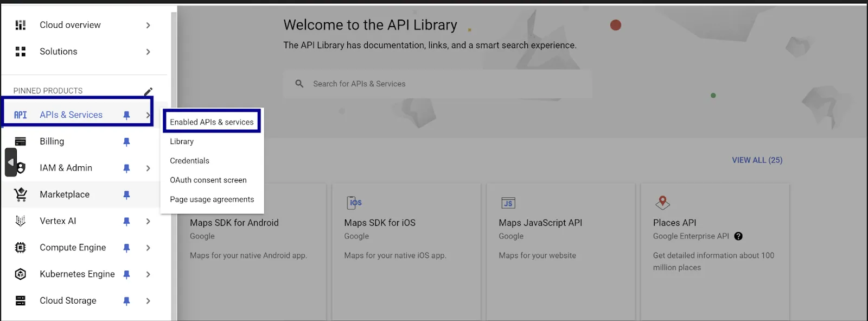Expand the Cloud Storage submenu chevron
This screenshot has height=321, width=868.
[x=148, y=301]
